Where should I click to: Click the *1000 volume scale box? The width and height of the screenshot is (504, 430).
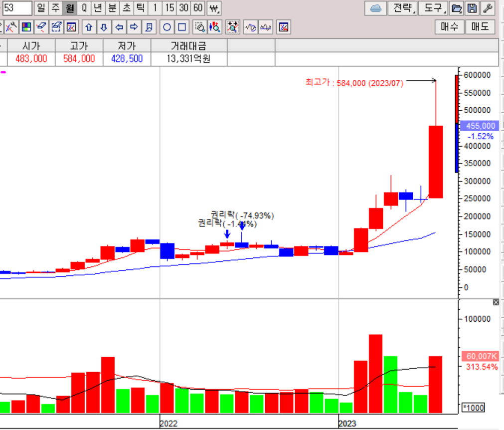click(473, 408)
